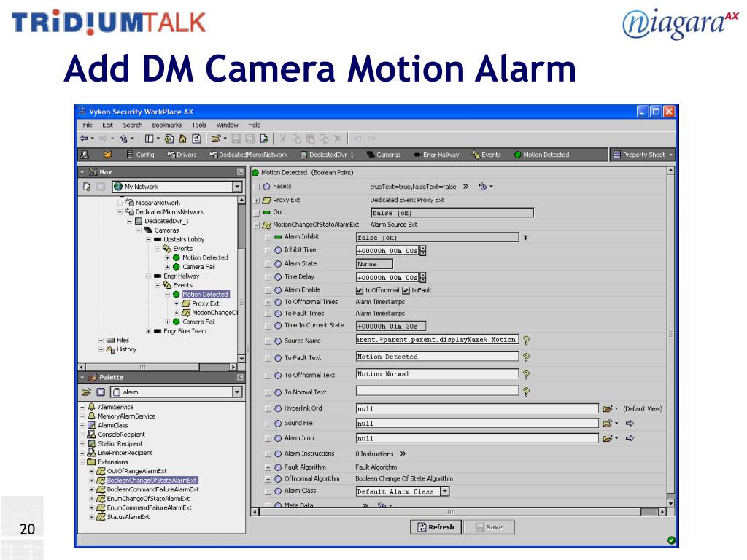The height and width of the screenshot is (560, 747).
Task: Go to Home via house icon
Action: 182,139
